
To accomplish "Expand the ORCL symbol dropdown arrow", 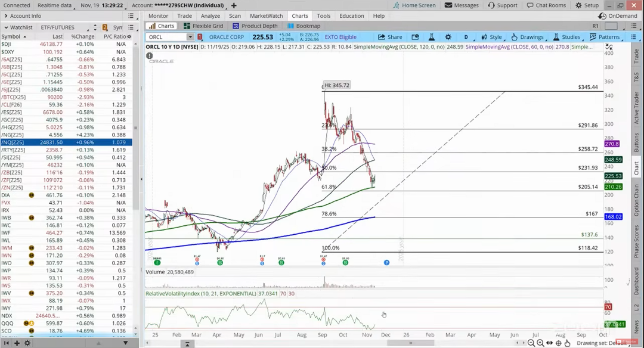I will point(190,37).
